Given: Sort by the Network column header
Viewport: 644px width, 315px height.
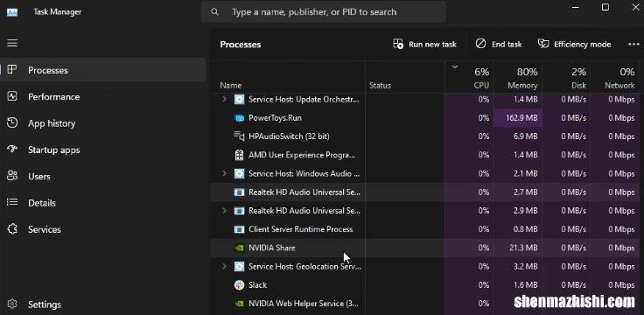Looking at the screenshot, I should tap(614, 77).
